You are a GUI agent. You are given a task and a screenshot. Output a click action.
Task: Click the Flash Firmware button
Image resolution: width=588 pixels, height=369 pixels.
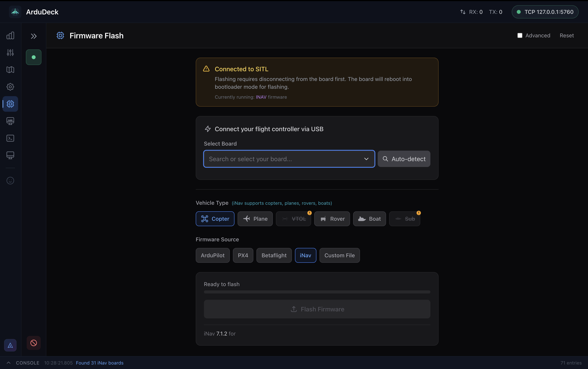(317, 309)
